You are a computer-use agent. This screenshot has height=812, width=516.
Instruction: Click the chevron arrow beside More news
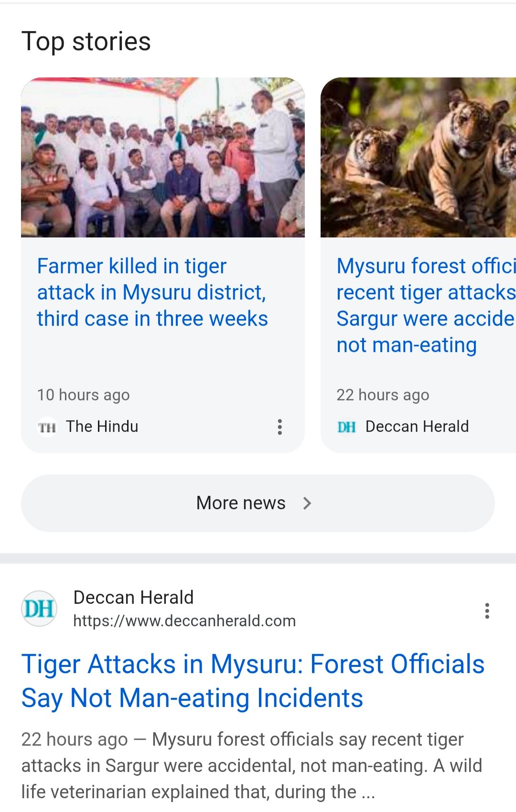click(x=307, y=503)
